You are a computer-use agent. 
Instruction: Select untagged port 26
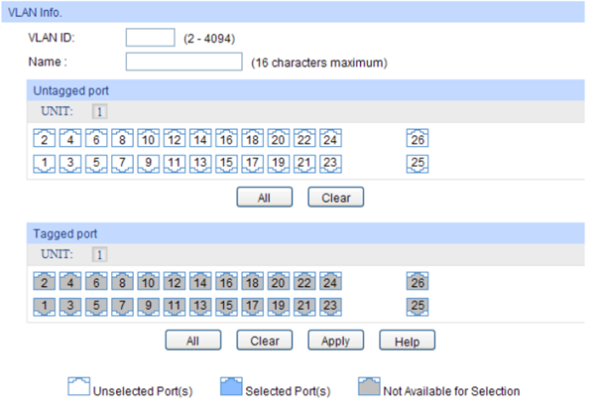(417, 140)
